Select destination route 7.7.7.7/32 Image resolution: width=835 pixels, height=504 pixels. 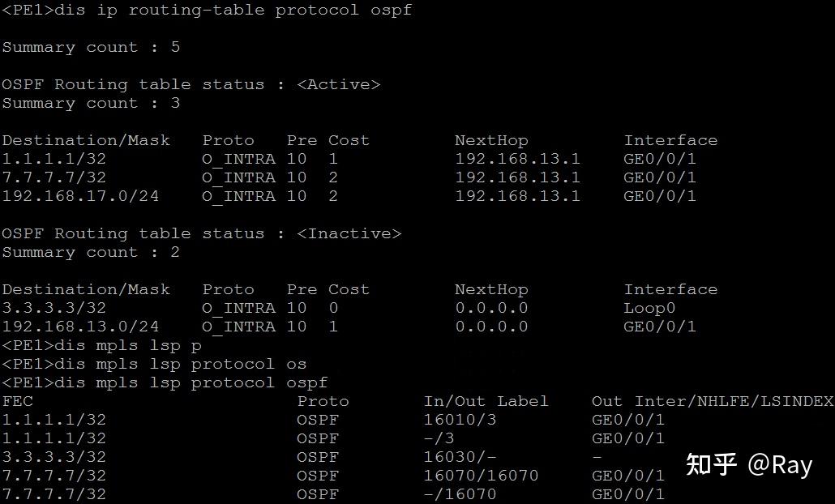(54, 177)
